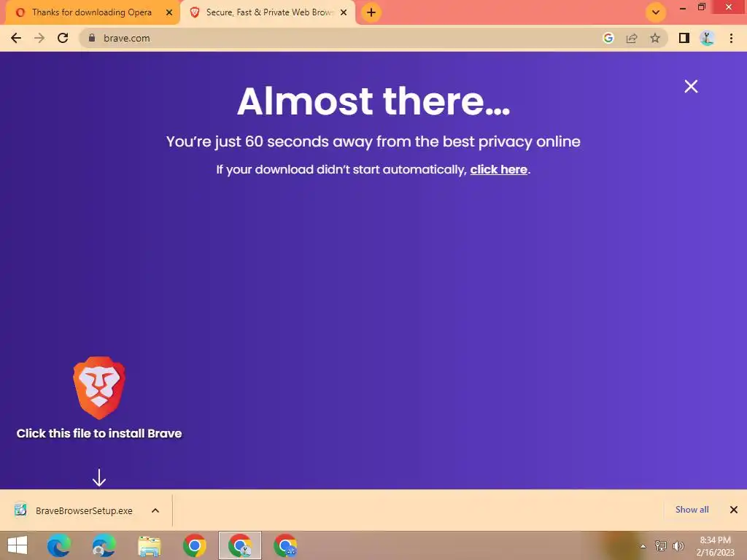Viewport: 747px width, 560px height.
Task: Minimize the browser window
Action: [x=683, y=7]
